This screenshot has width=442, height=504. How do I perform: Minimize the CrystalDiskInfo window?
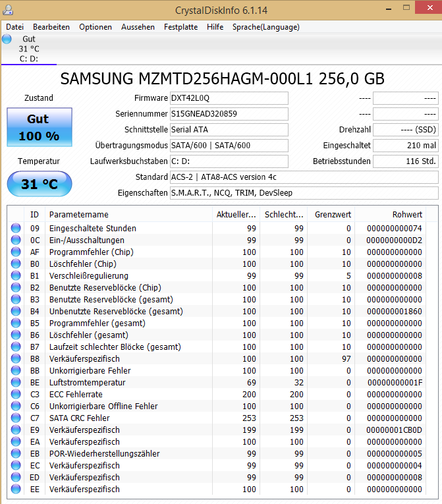pyautogui.click(x=389, y=9)
